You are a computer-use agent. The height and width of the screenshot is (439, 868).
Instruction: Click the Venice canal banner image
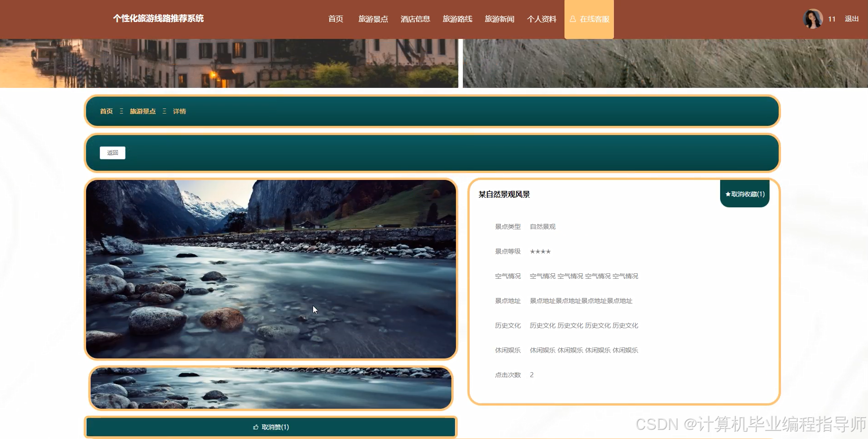(x=229, y=63)
